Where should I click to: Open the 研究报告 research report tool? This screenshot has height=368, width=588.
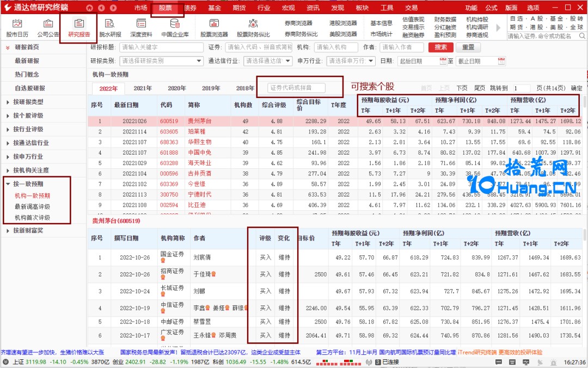click(79, 28)
